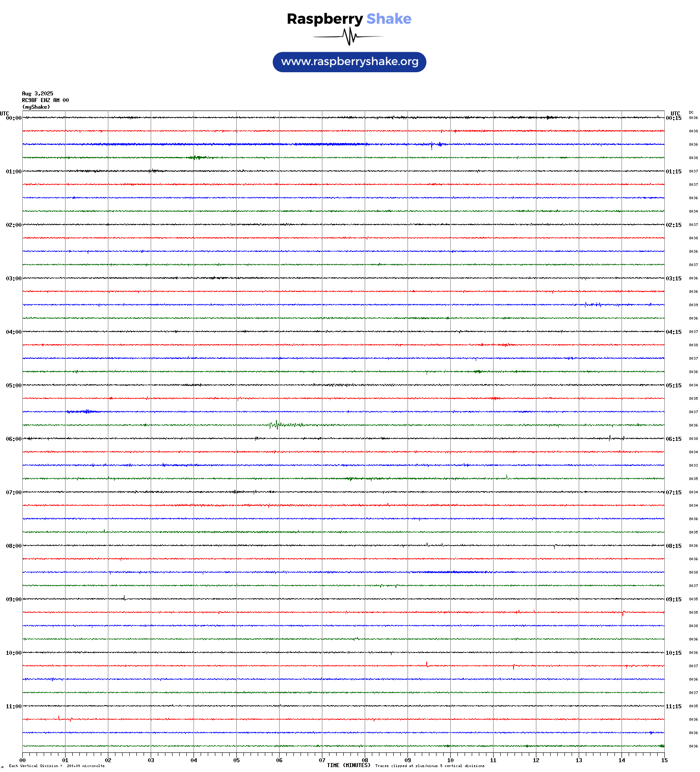Click minute tick label '13' on bottom axis
The height and width of the screenshot is (772, 700).
pos(579,760)
